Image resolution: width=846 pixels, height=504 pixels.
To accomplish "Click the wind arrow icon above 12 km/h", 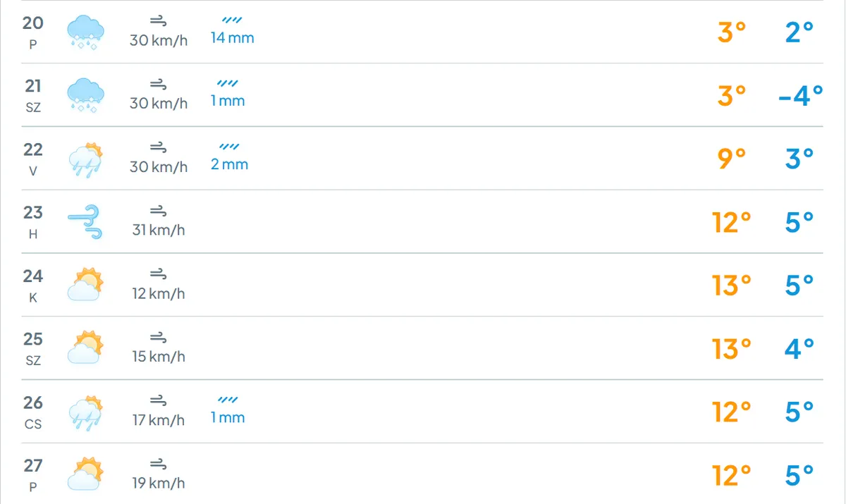I will [x=159, y=274].
